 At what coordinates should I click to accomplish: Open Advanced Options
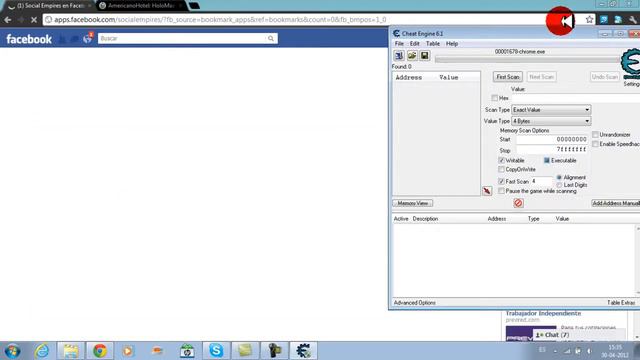pyautogui.click(x=414, y=303)
